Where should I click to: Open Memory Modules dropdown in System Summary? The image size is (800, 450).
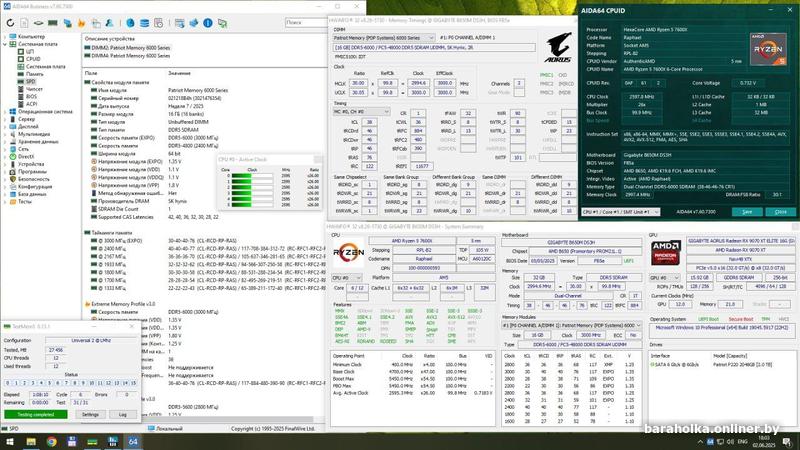pyautogui.click(x=571, y=325)
